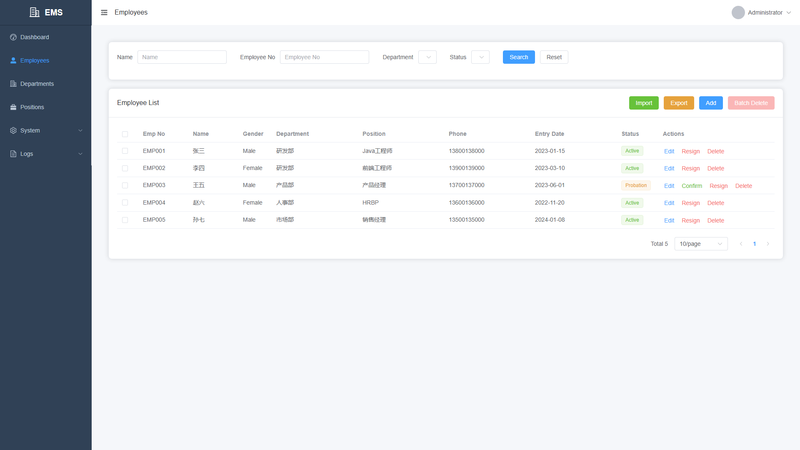
Task: Check the box for EMP004 row
Action: point(125,203)
